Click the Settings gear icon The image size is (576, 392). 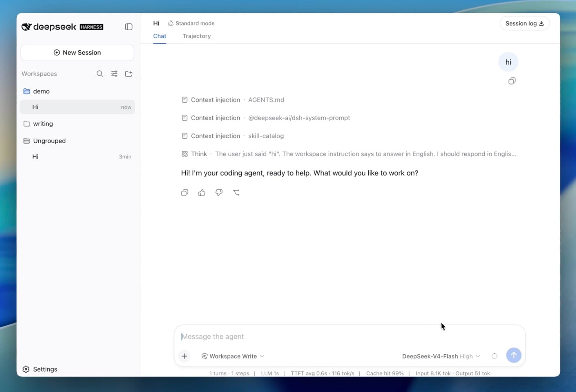click(x=26, y=369)
